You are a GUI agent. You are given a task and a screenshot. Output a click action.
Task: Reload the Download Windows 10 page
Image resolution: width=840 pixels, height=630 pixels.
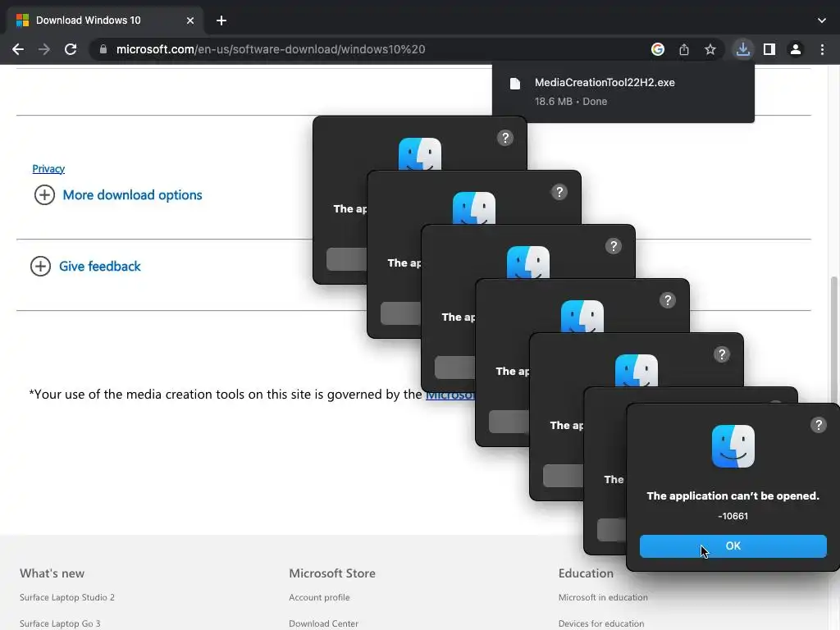pyautogui.click(x=71, y=49)
